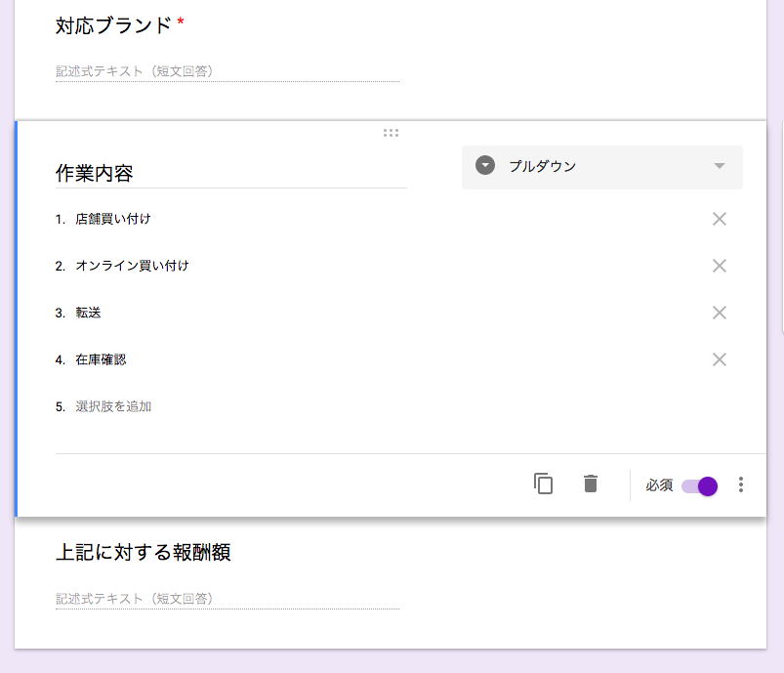
Task: Click the 必須 label
Action: click(659, 485)
